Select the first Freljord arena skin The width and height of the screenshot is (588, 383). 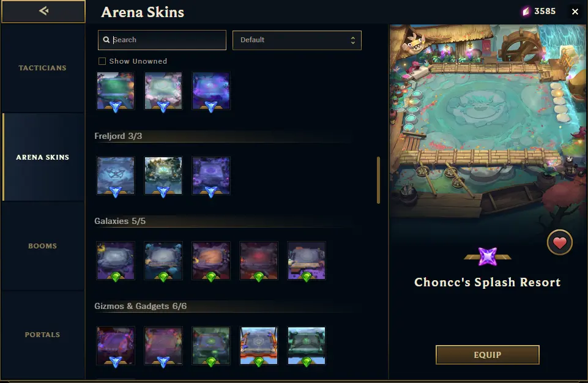click(x=116, y=176)
